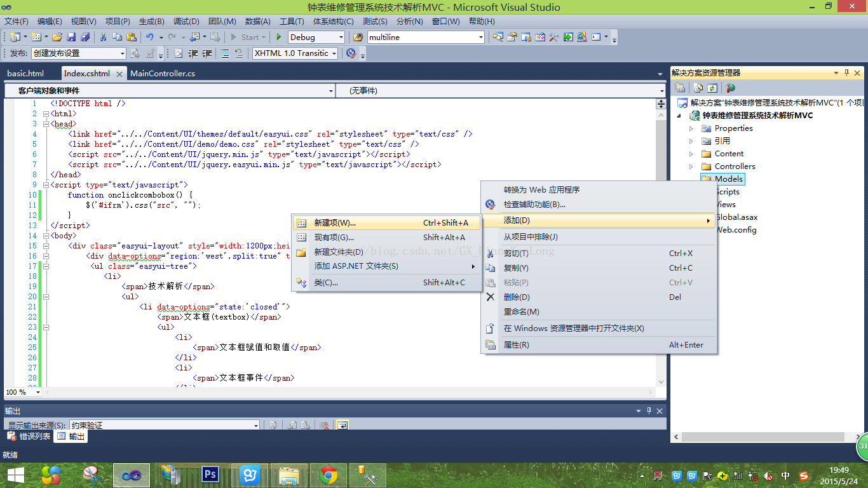The width and height of the screenshot is (868, 488).
Task: Switch to the MainController.cs tab
Action: click(x=163, y=74)
